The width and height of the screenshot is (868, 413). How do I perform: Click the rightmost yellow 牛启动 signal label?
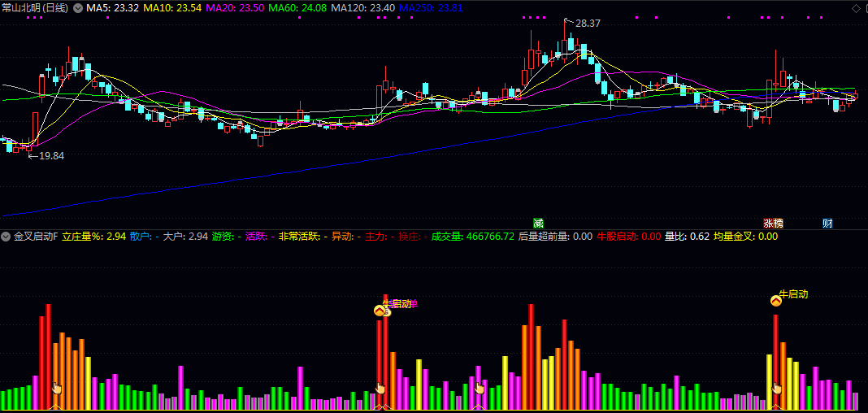(793, 294)
